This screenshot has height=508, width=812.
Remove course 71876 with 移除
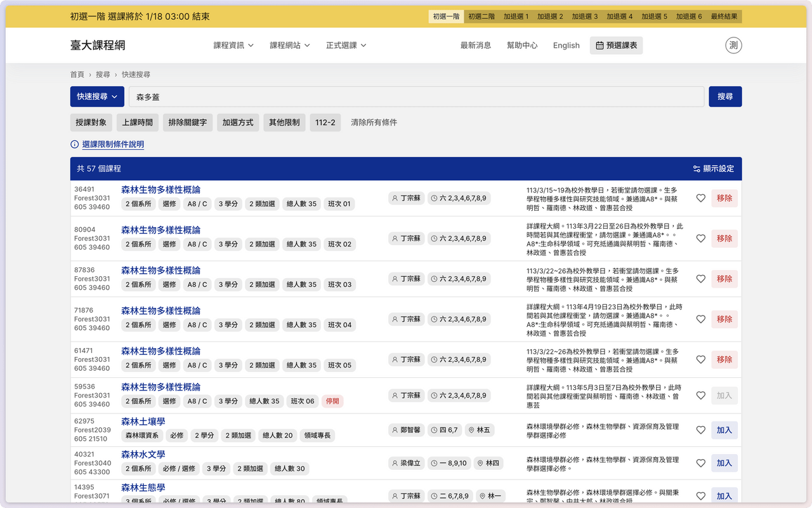pos(724,319)
